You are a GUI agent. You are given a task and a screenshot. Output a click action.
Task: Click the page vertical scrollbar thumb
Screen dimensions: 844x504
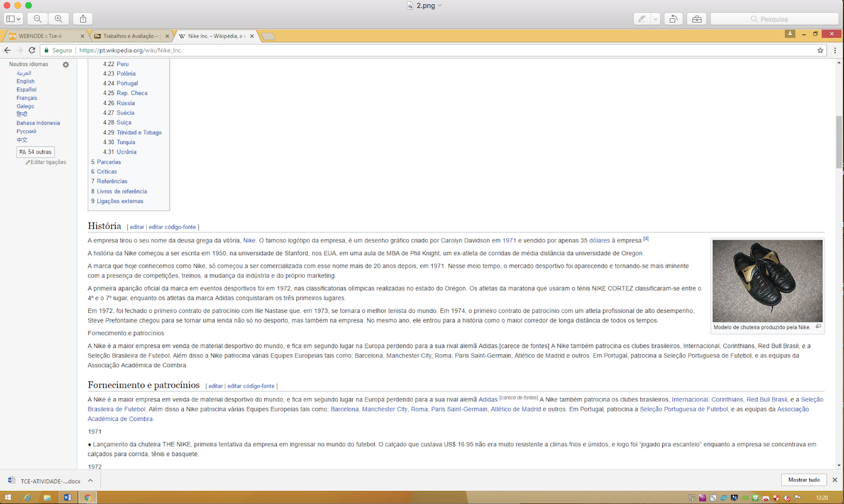[839, 142]
